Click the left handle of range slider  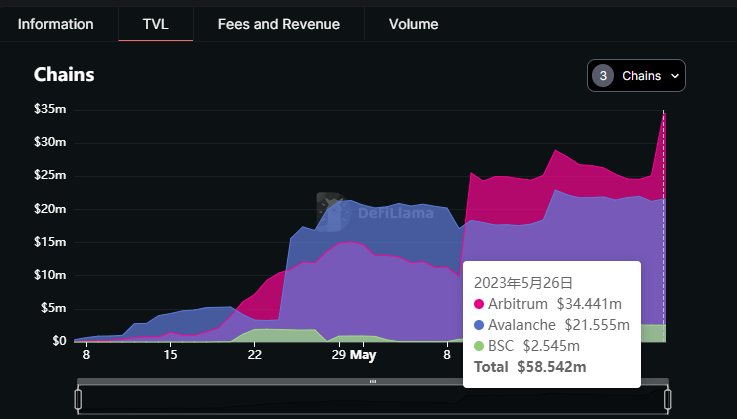click(x=78, y=399)
